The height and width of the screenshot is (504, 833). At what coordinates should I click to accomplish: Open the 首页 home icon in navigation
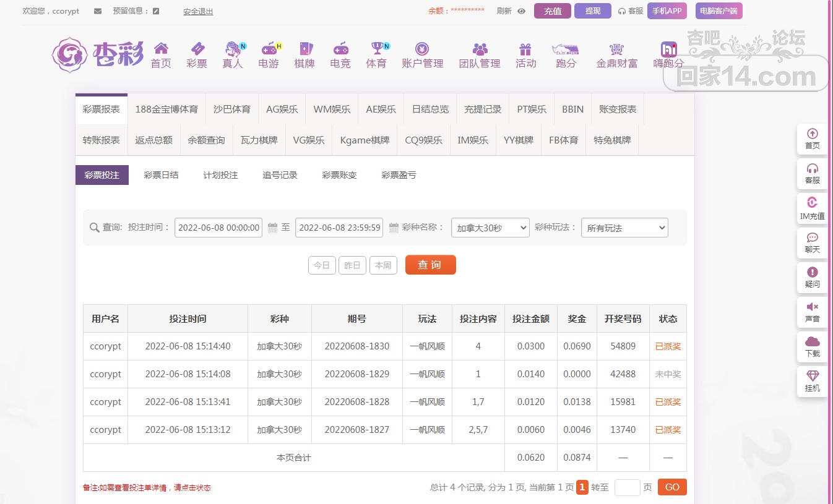[161, 49]
